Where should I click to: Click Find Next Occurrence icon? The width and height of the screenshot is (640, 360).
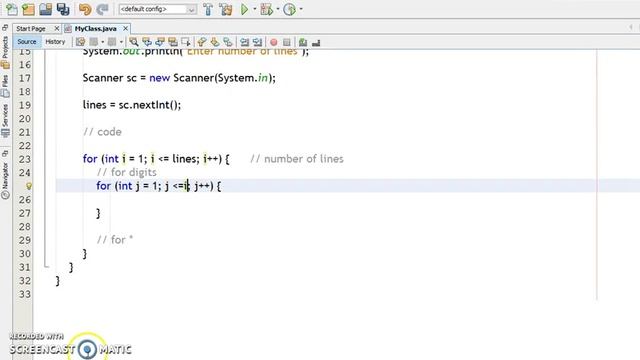[x=160, y=42]
